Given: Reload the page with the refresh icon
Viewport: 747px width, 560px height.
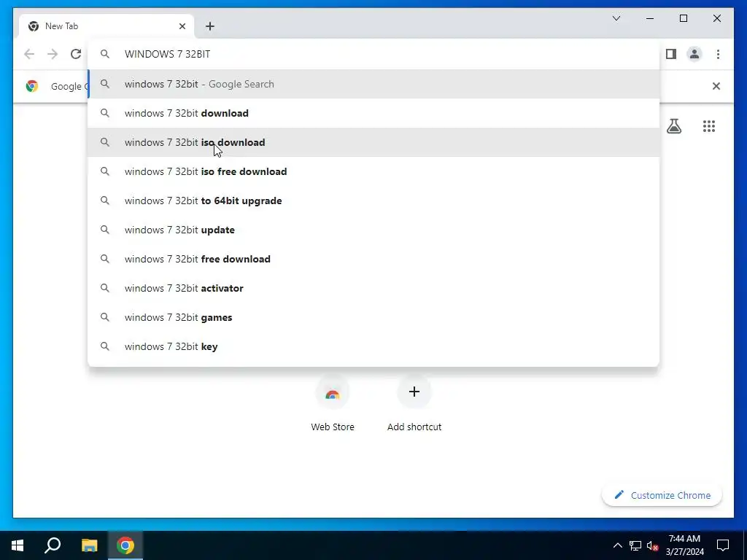Looking at the screenshot, I should click(76, 54).
